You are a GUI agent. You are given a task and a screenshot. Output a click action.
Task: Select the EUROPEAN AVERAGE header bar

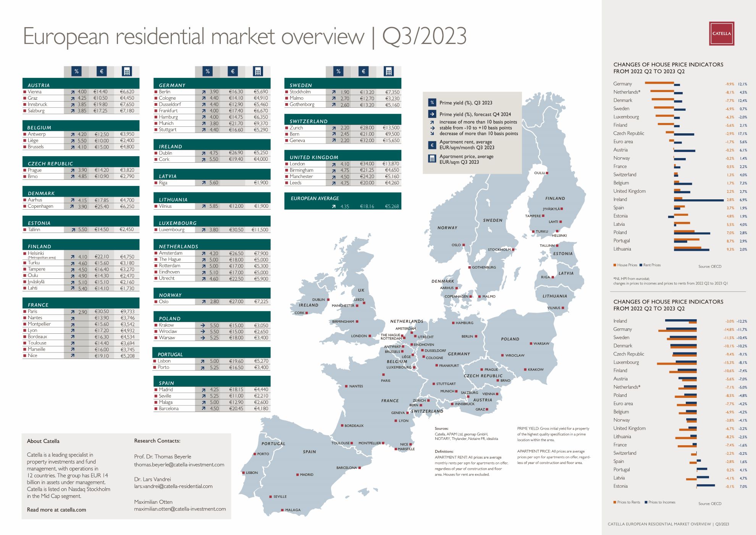point(315,198)
